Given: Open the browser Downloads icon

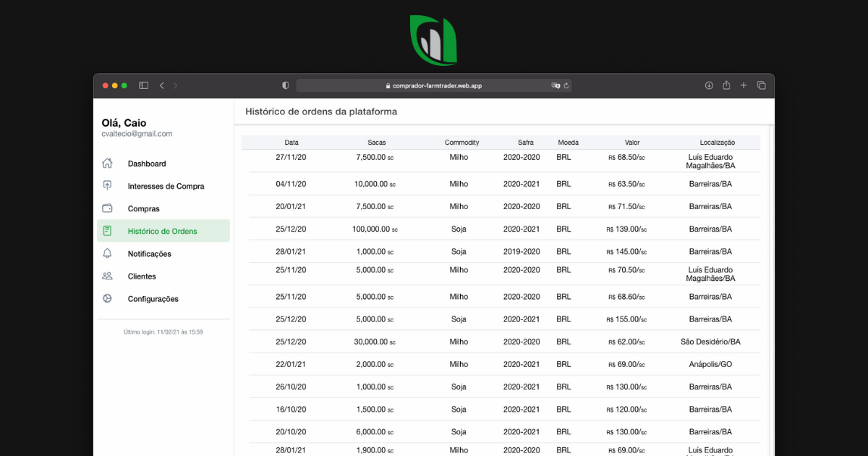Looking at the screenshot, I should pyautogui.click(x=709, y=85).
